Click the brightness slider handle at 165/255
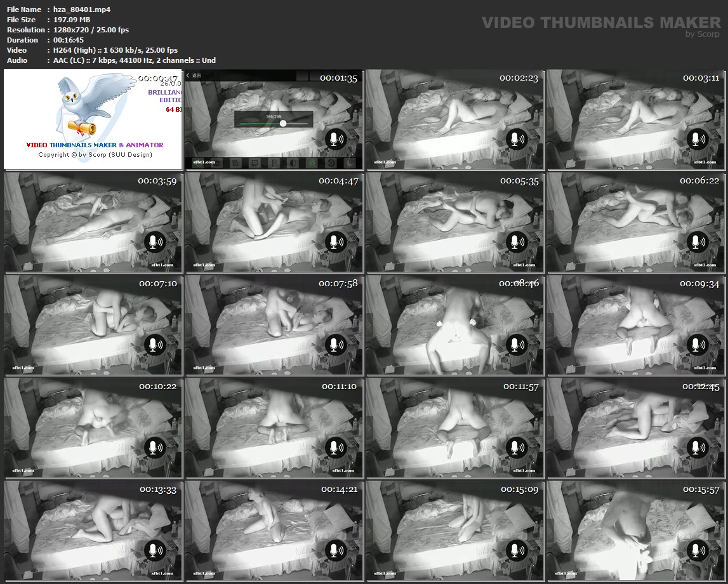 (x=283, y=123)
